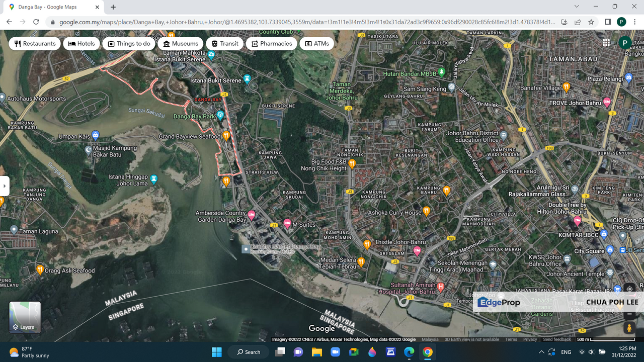Click the Terms link in footer
644x362 pixels.
point(511,339)
